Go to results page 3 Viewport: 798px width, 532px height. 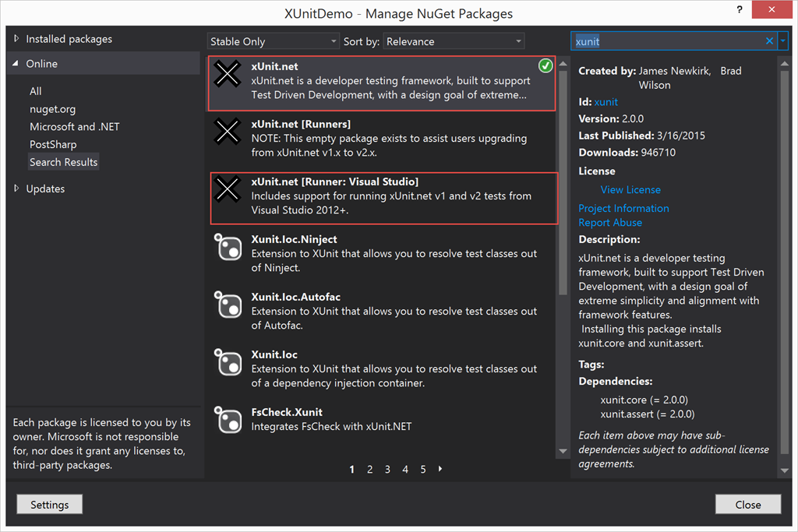pos(387,469)
